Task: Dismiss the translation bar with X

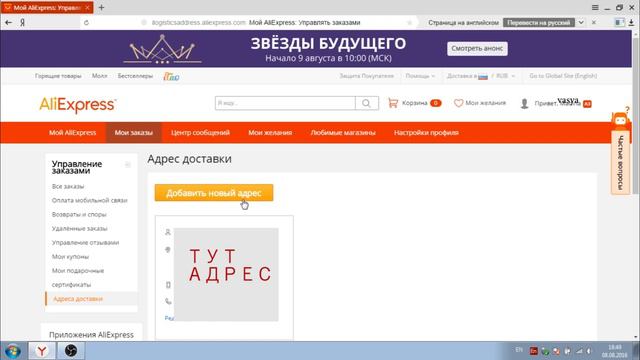Action: (594, 23)
